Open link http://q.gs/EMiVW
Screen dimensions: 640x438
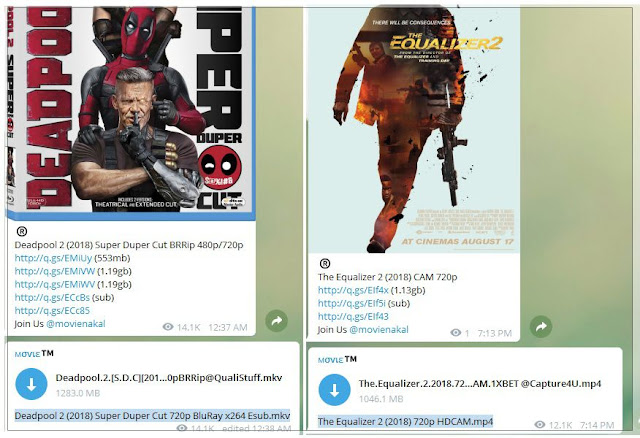(55, 271)
